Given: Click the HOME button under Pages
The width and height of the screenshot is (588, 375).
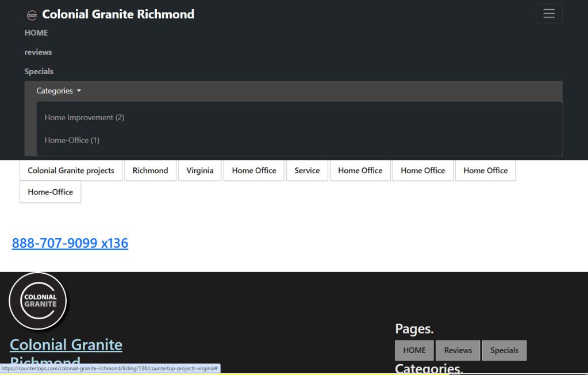Looking at the screenshot, I should [414, 350].
